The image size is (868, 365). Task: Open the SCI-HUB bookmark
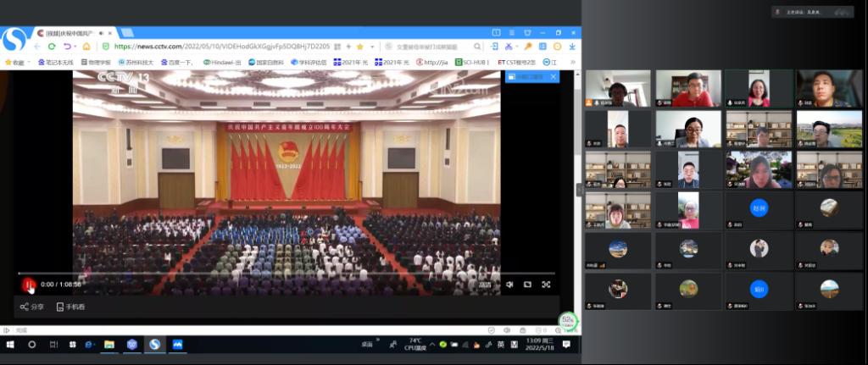[x=472, y=63]
